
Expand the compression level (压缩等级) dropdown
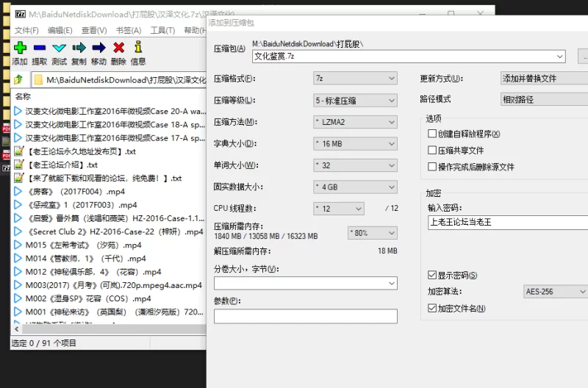tap(355, 100)
